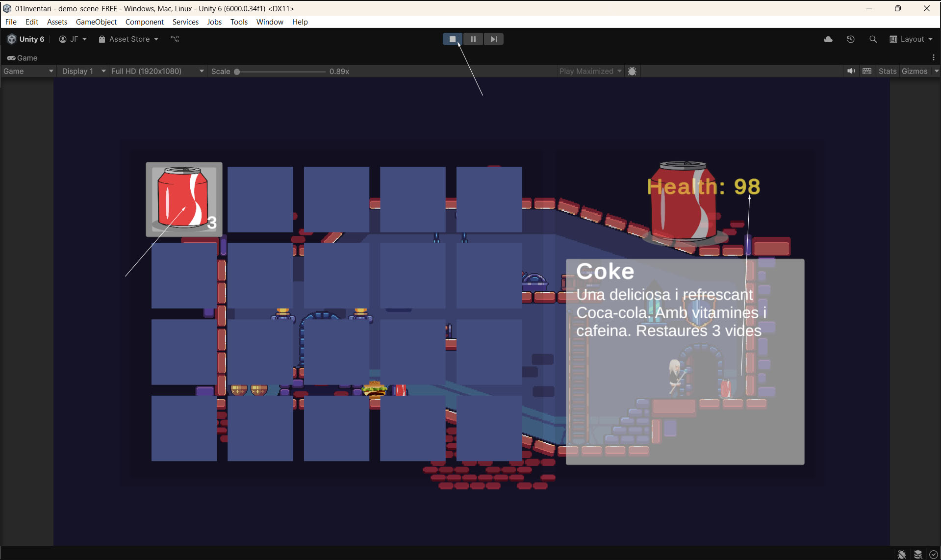Toggle the frame debugger bug icon
Viewport: 941px width, 560px height.
click(x=632, y=71)
